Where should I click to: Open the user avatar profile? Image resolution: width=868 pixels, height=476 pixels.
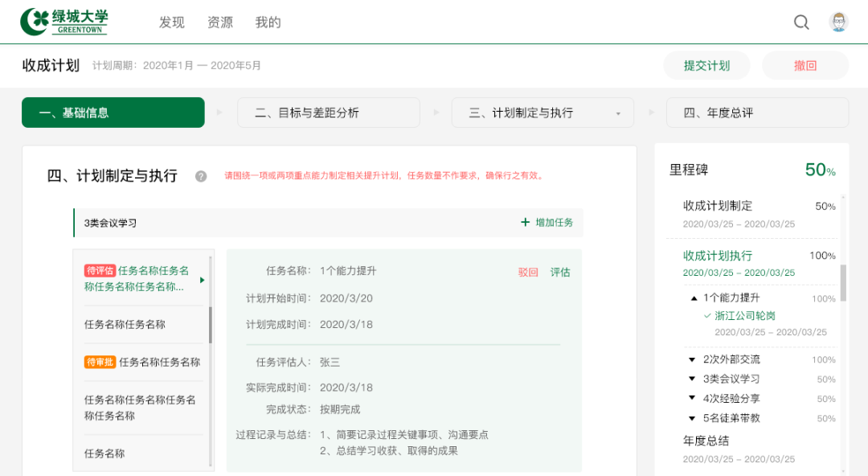tap(838, 23)
